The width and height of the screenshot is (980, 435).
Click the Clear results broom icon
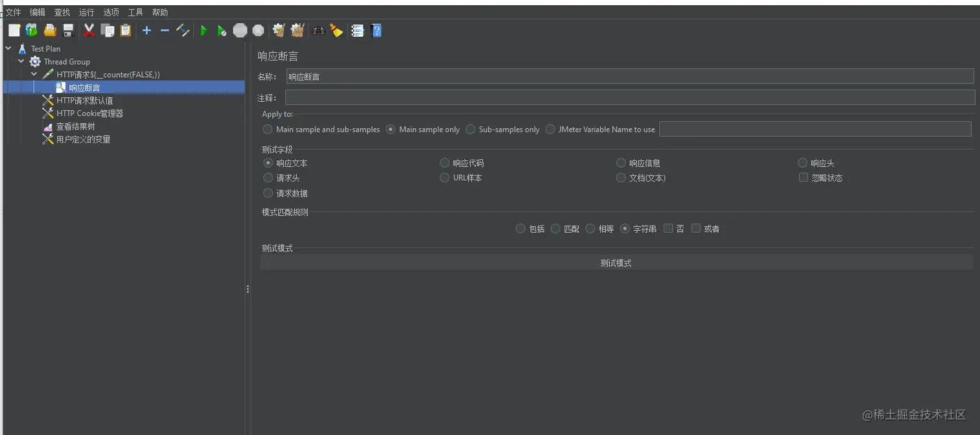[279, 30]
